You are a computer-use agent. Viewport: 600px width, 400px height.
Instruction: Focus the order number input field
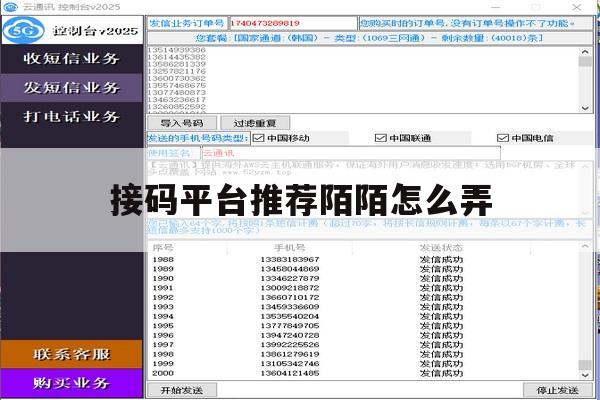pyautogui.click(x=293, y=23)
